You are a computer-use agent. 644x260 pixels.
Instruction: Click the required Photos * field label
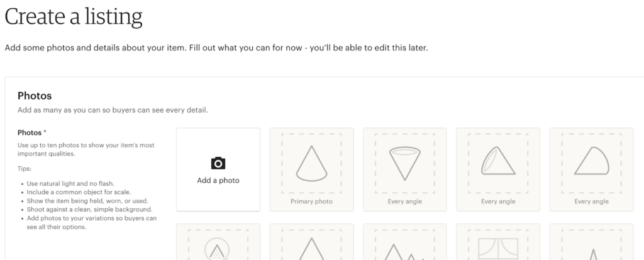click(32, 132)
